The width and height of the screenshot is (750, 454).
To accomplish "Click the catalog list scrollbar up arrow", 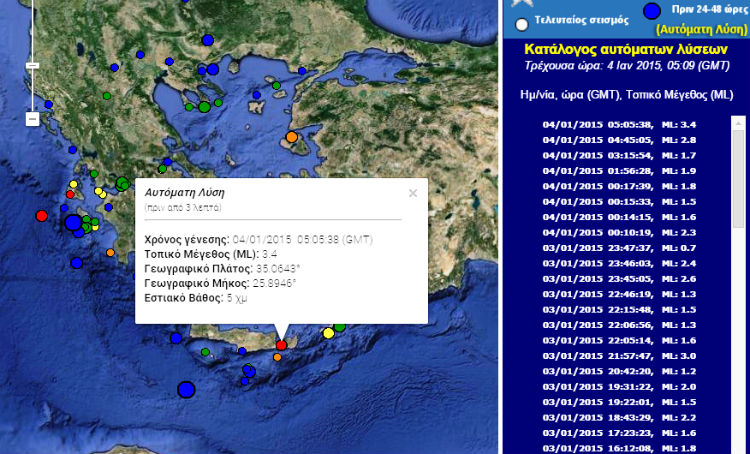I will tap(739, 122).
